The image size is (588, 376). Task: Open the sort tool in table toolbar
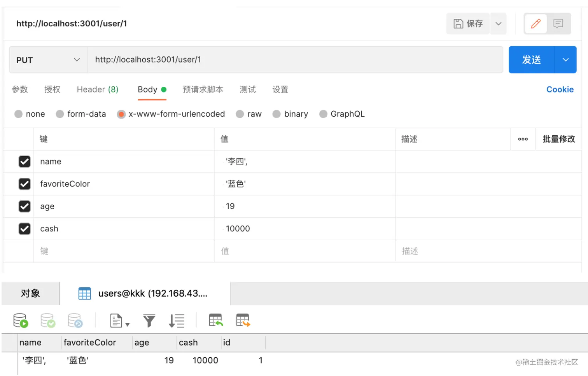point(177,321)
